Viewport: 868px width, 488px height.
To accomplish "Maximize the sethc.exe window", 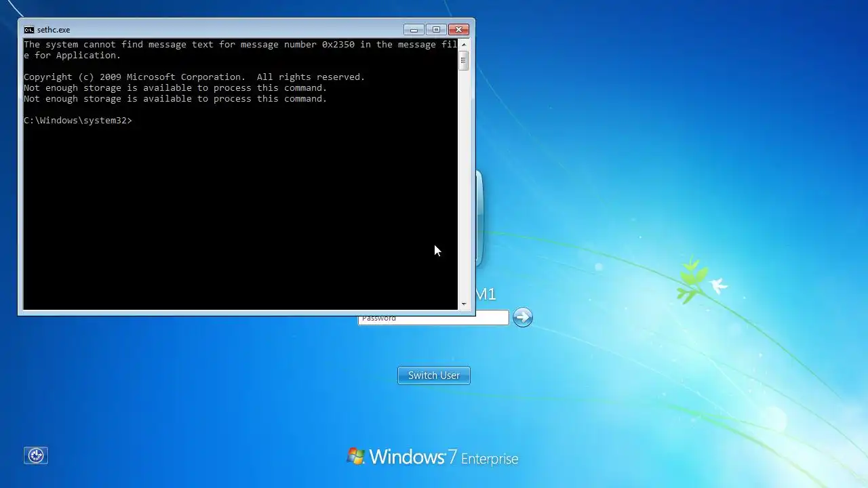I will point(436,30).
